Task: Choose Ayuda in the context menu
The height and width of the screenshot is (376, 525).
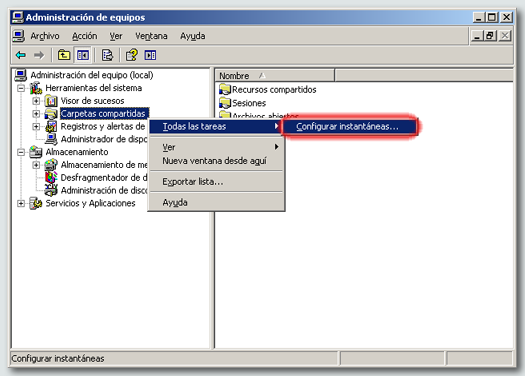Action: click(216, 202)
